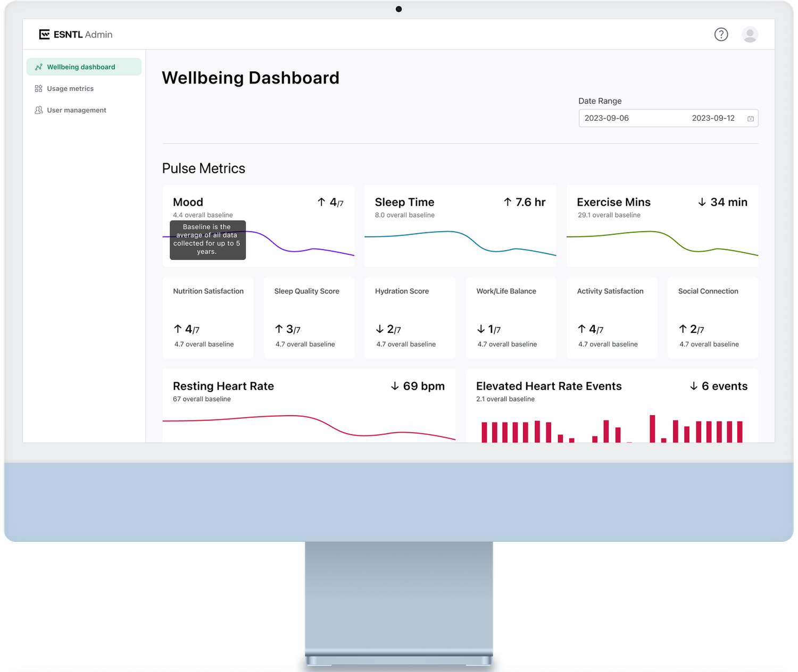Click the 29.1 overall baseline text

tap(609, 215)
